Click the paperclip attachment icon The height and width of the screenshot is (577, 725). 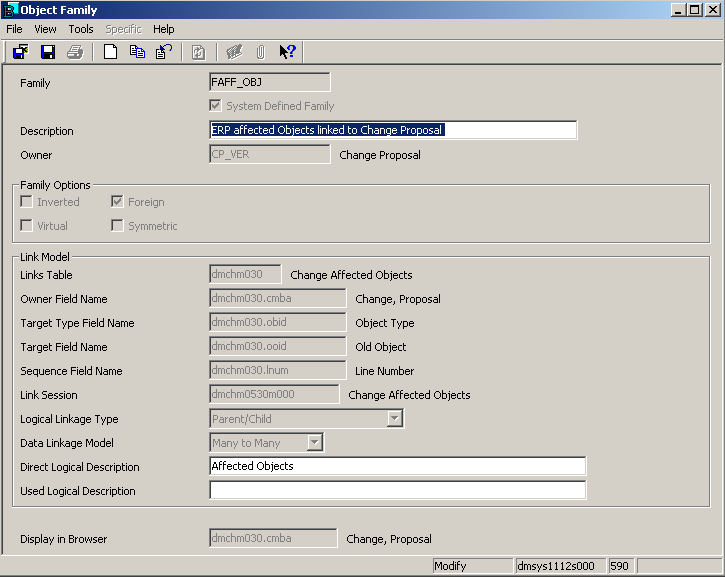[x=260, y=52]
